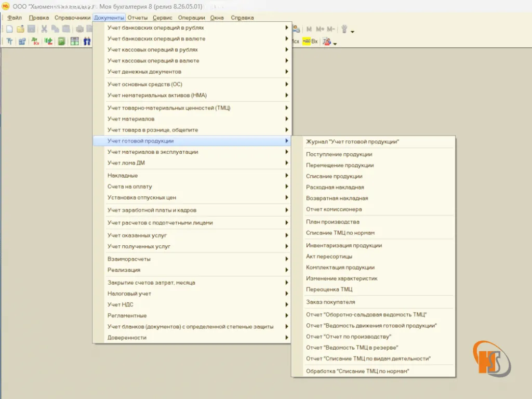Expand Налоговый учет submenu

(192, 294)
